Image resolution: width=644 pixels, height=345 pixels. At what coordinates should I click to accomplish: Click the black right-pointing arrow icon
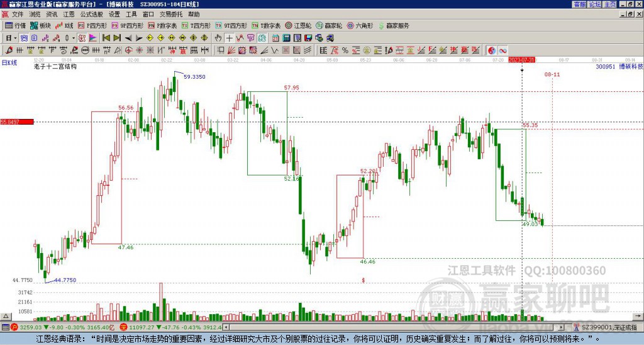tap(139, 38)
